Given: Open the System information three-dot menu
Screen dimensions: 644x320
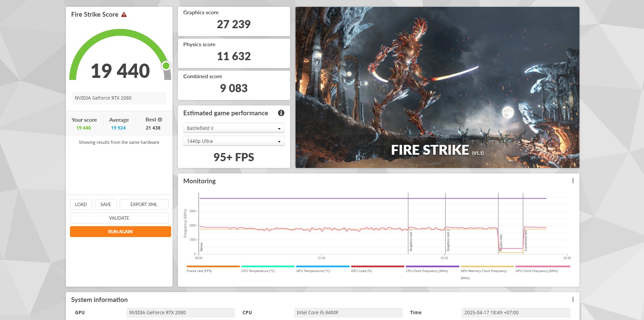Looking at the screenshot, I should 573,300.
